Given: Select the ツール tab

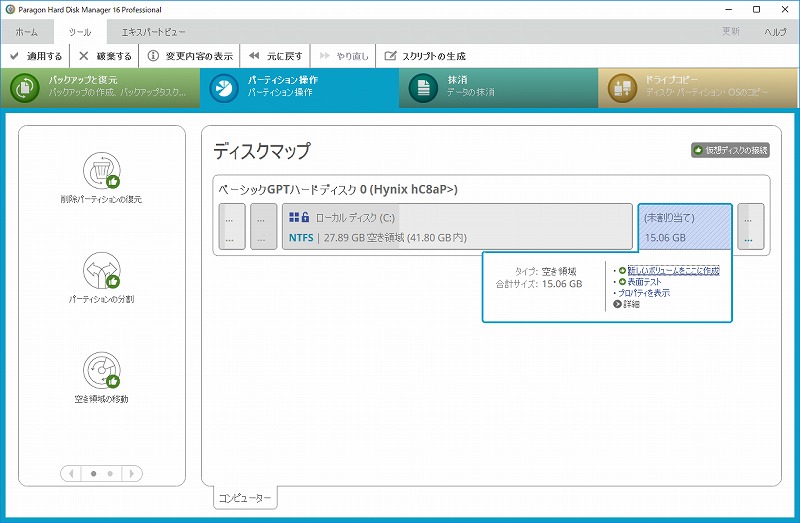Looking at the screenshot, I should point(80,32).
